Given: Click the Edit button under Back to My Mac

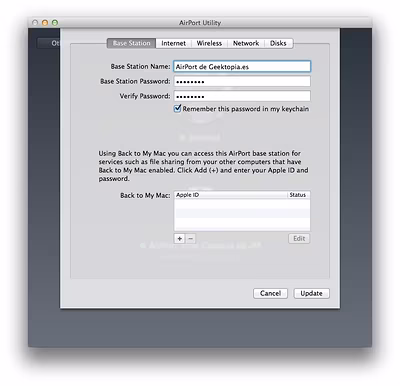Looking at the screenshot, I should (x=299, y=238).
